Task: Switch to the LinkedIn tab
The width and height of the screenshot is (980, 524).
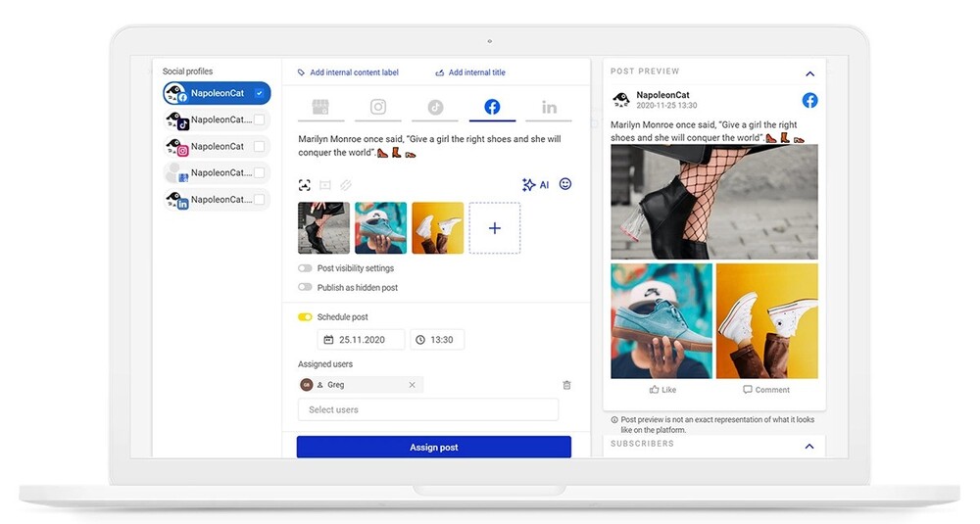Action: click(549, 108)
